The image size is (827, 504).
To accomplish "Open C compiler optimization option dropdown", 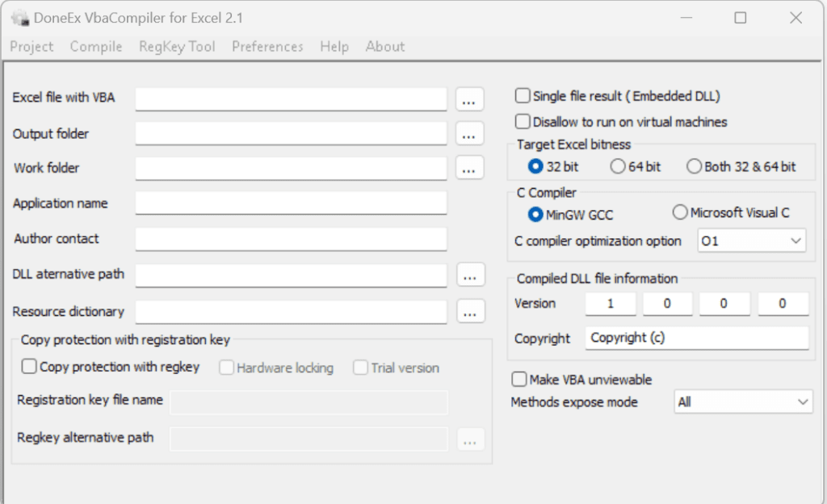I will [751, 241].
